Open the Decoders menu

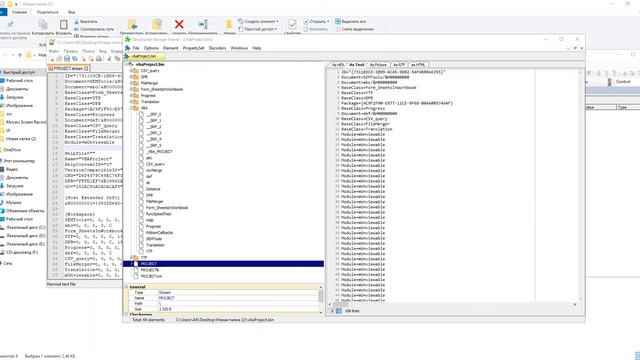[x=217, y=48]
